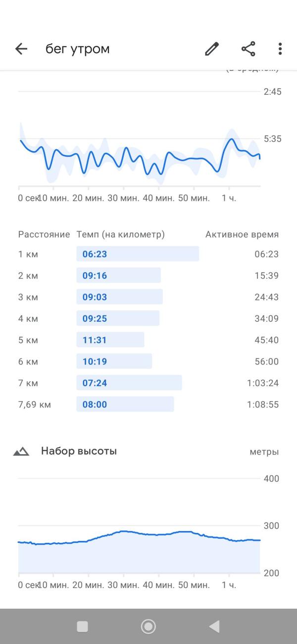This screenshot has width=297, height=644.
Task: Tap 1 ч. marker on elevation chart
Action: tap(229, 585)
